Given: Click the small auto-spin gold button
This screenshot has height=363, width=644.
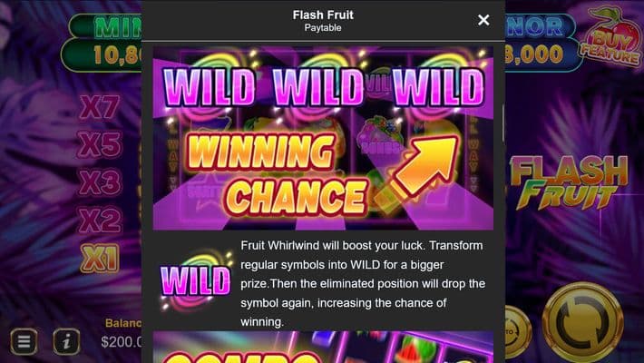Looking at the screenshot, I should coord(518,331).
